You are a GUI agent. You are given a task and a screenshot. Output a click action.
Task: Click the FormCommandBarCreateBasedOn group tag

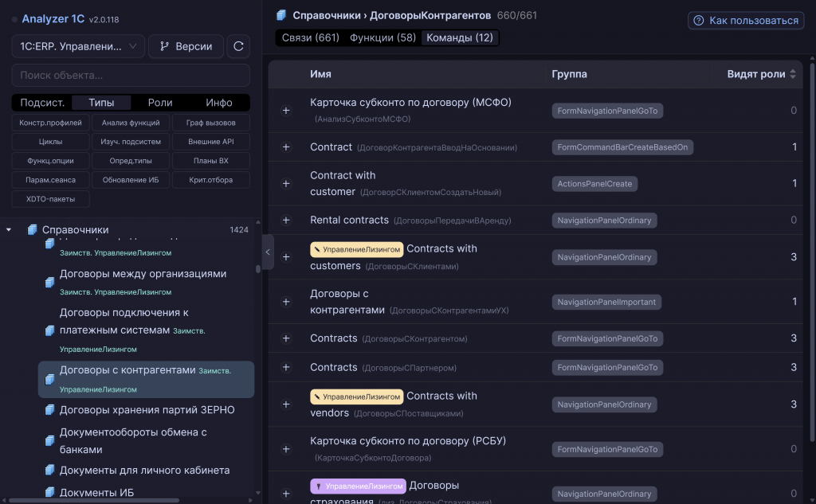click(x=622, y=147)
